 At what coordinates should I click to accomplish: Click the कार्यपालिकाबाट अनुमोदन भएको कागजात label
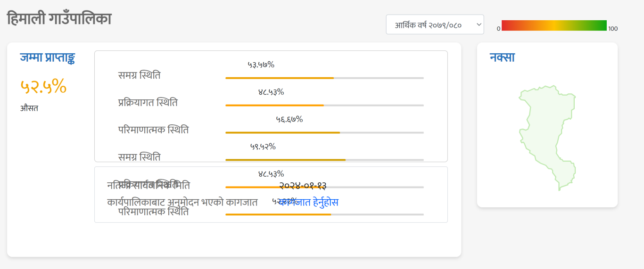pyautogui.click(x=182, y=202)
